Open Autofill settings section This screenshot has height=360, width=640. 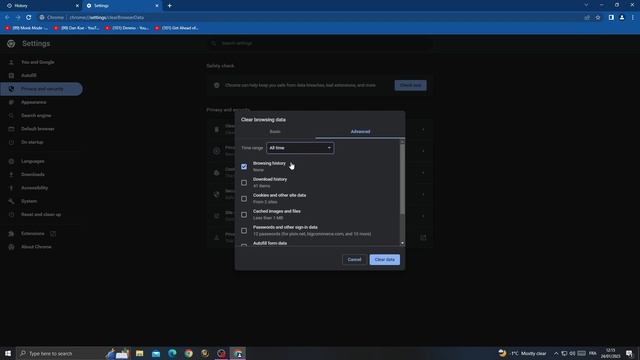tap(29, 76)
